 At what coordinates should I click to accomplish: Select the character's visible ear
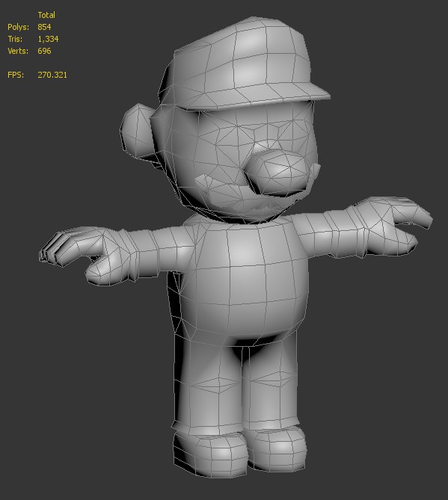pos(138,131)
